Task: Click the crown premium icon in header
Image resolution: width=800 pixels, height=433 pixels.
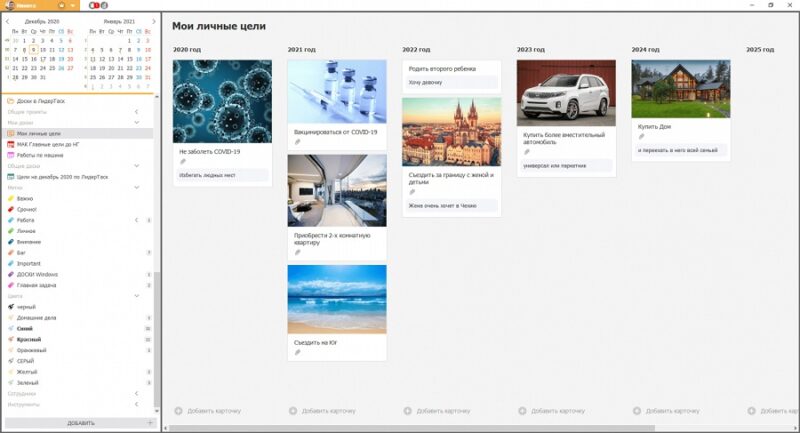Action: [62, 5]
